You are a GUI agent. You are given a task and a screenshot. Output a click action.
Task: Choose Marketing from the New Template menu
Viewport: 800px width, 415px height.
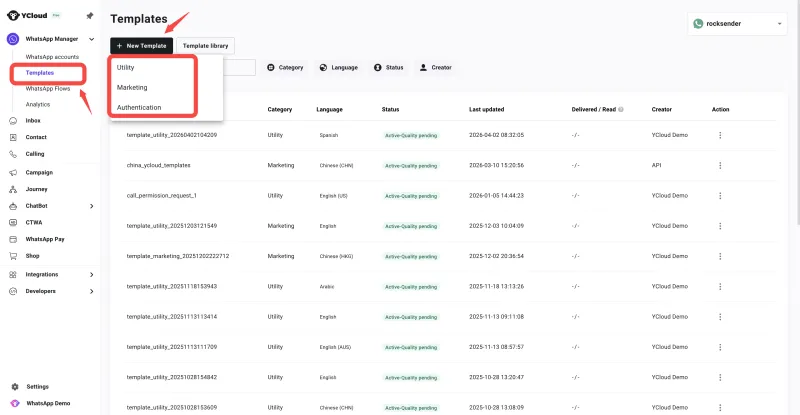point(132,87)
